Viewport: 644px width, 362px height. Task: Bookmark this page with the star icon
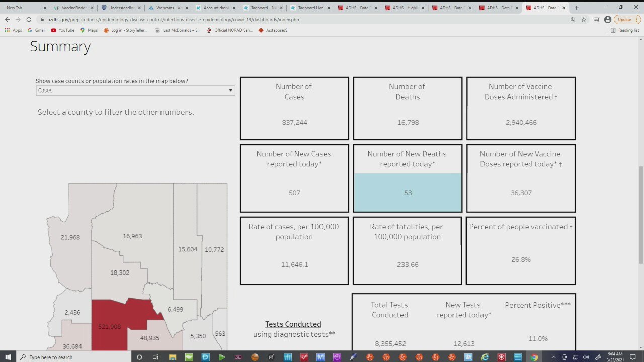[x=584, y=19]
